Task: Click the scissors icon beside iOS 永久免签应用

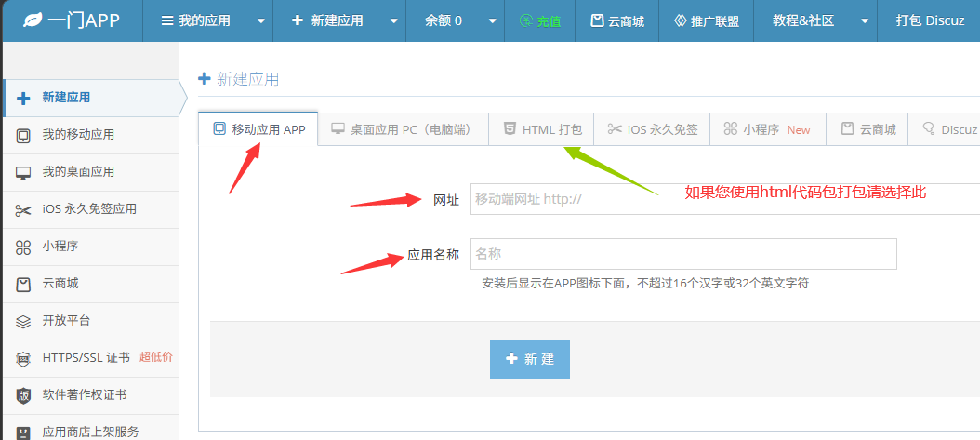Action: 23,209
